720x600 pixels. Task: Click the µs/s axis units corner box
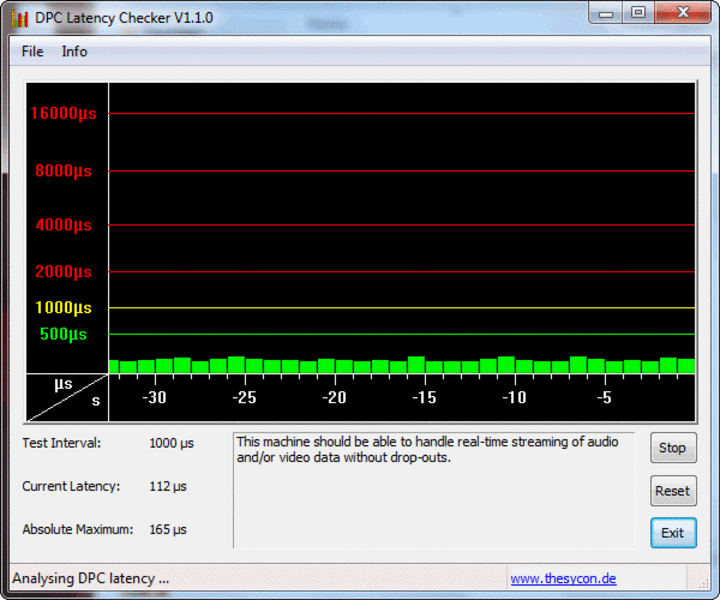[x=67, y=398]
